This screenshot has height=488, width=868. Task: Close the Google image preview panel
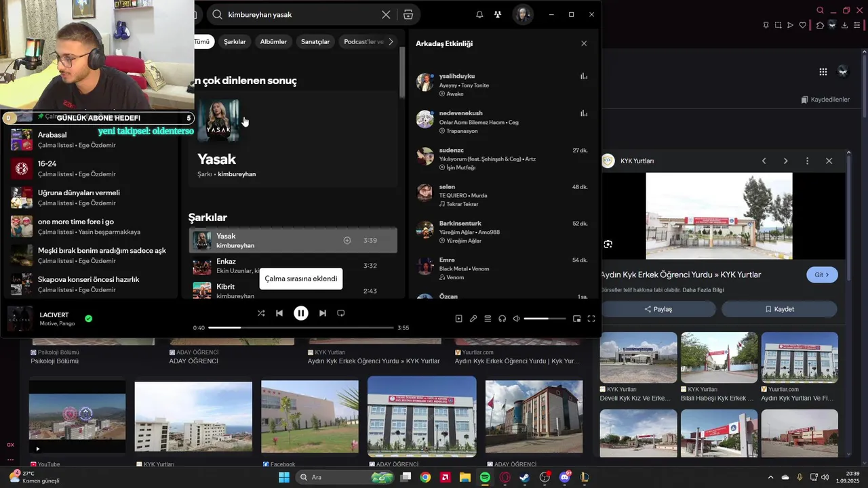tap(829, 161)
